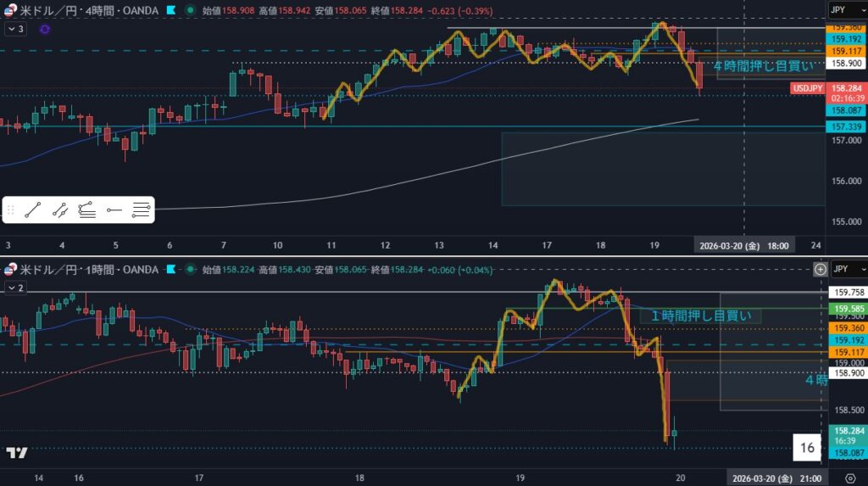Collapse the lower chart legend showing 2
868x486 pixels.
[15, 288]
